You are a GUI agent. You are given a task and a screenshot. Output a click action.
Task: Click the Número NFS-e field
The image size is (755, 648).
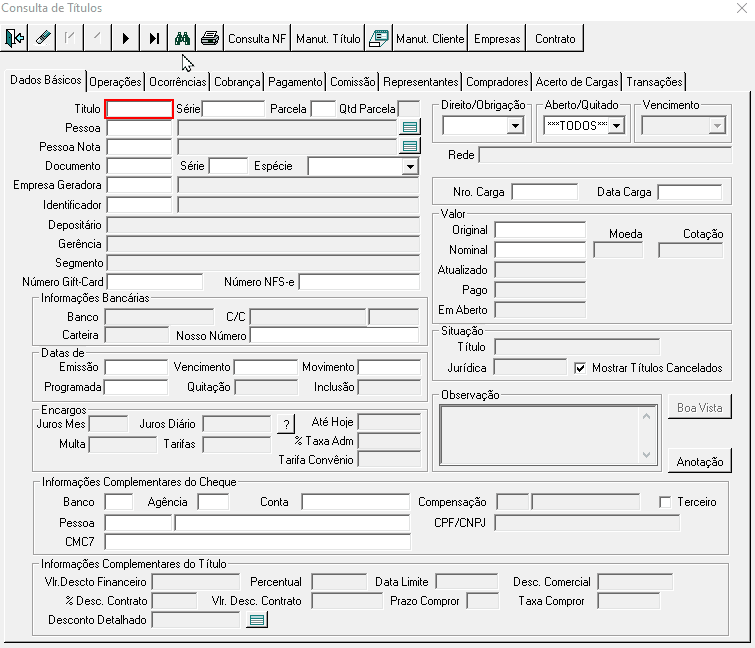(359, 282)
